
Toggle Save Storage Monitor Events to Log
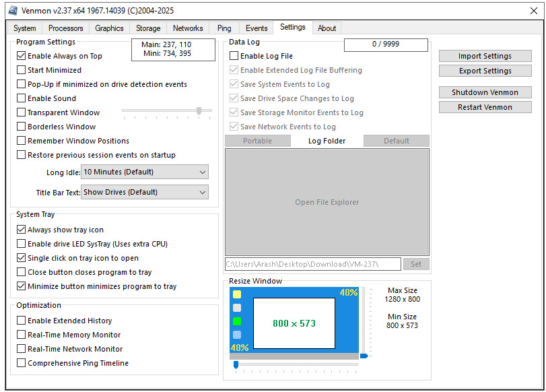[x=234, y=112]
